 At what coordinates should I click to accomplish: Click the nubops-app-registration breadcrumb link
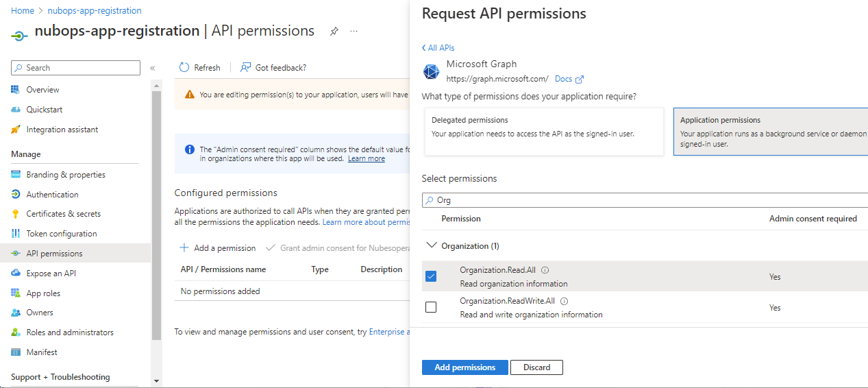coord(95,11)
